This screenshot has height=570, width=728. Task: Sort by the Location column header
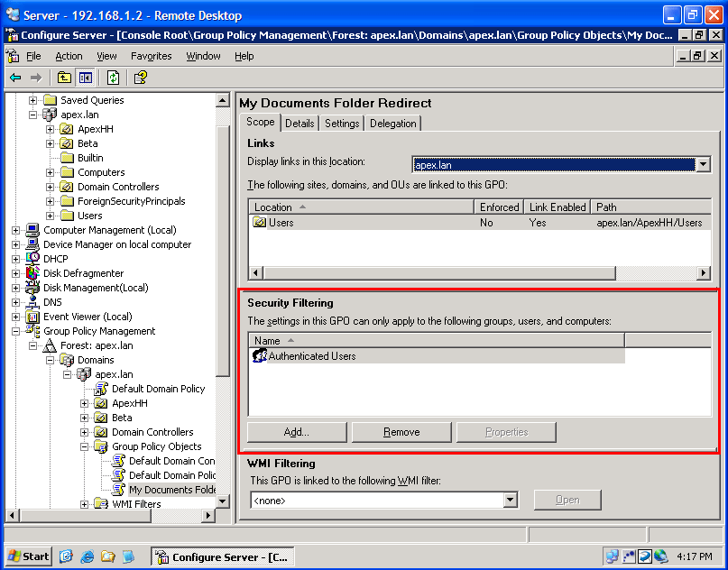click(x=361, y=207)
